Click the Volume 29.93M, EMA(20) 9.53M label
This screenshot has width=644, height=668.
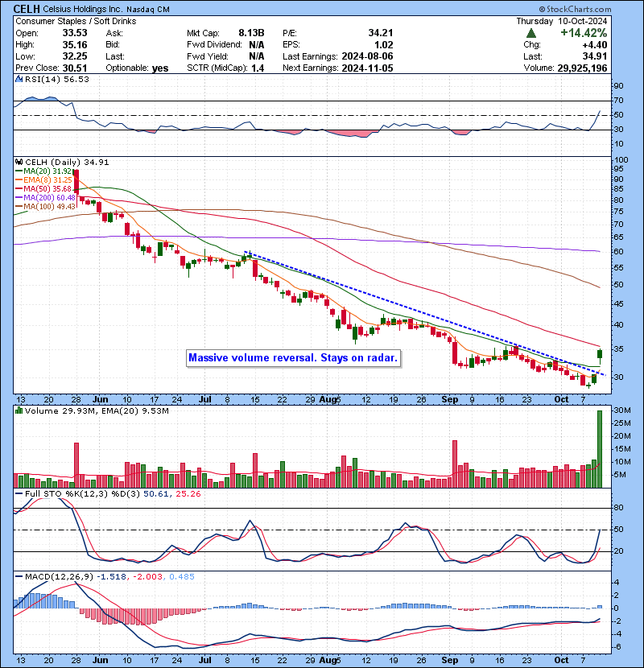[97, 410]
